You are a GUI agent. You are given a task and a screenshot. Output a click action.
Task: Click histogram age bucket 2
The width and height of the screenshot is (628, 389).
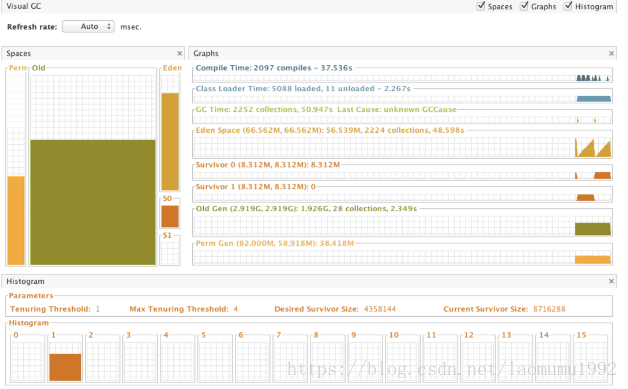tap(103, 358)
